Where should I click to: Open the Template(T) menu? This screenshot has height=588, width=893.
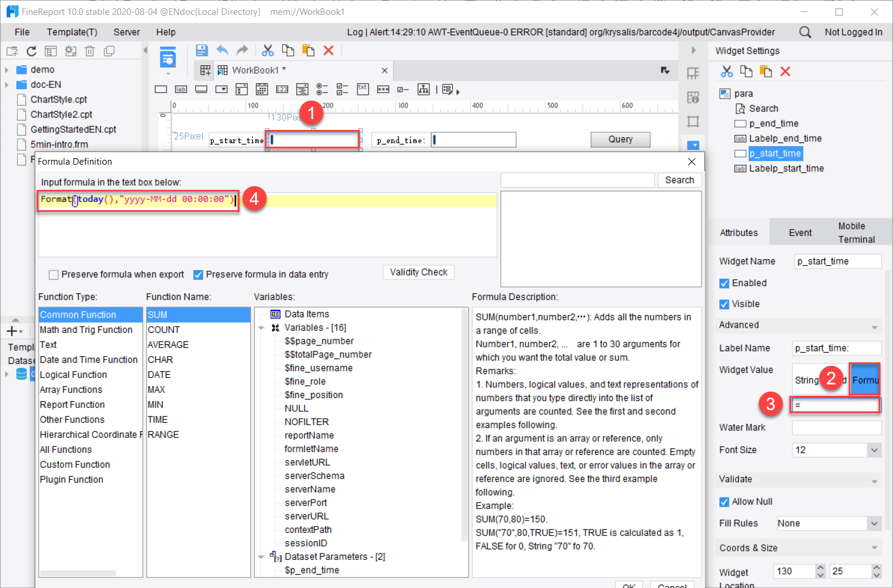coord(72,32)
